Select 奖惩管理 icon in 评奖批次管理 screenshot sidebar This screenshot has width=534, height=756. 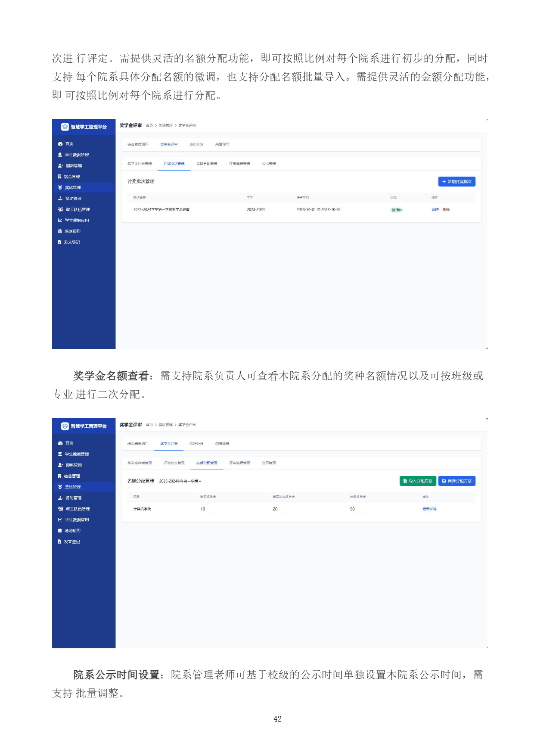(x=60, y=187)
